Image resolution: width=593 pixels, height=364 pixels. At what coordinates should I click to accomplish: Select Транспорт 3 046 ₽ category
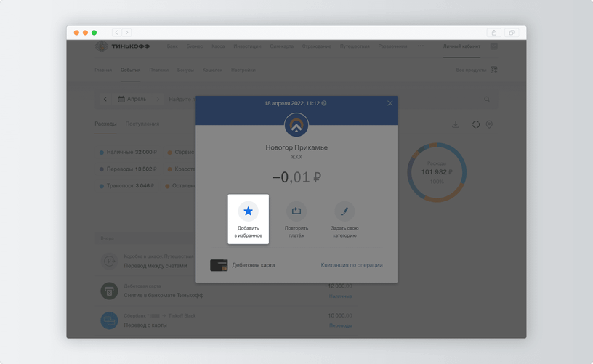point(126,185)
